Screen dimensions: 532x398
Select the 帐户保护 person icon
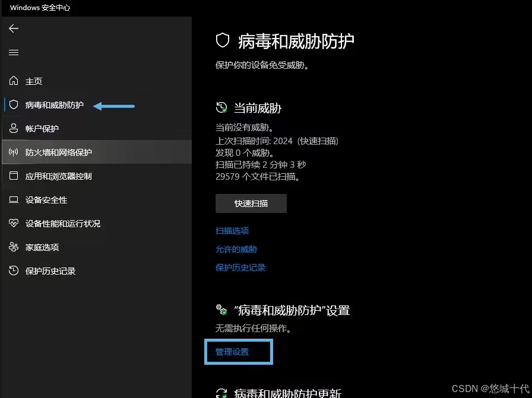pyautogui.click(x=14, y=128)
